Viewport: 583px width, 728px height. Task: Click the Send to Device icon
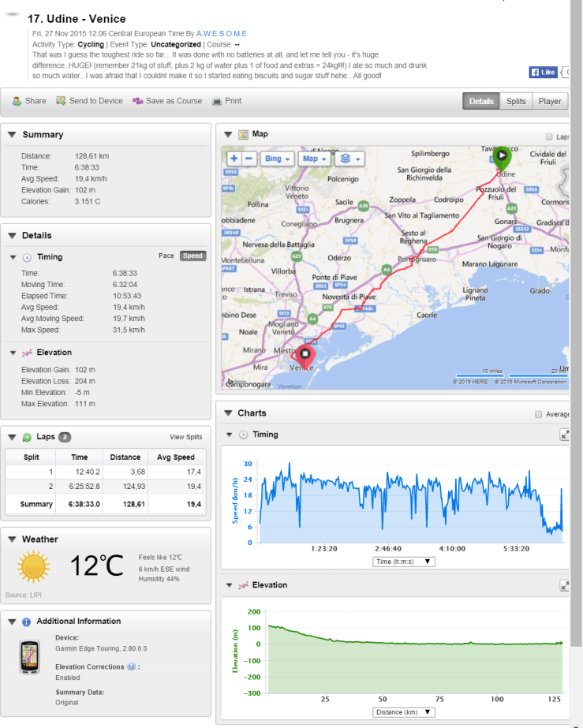pos(61,101)
